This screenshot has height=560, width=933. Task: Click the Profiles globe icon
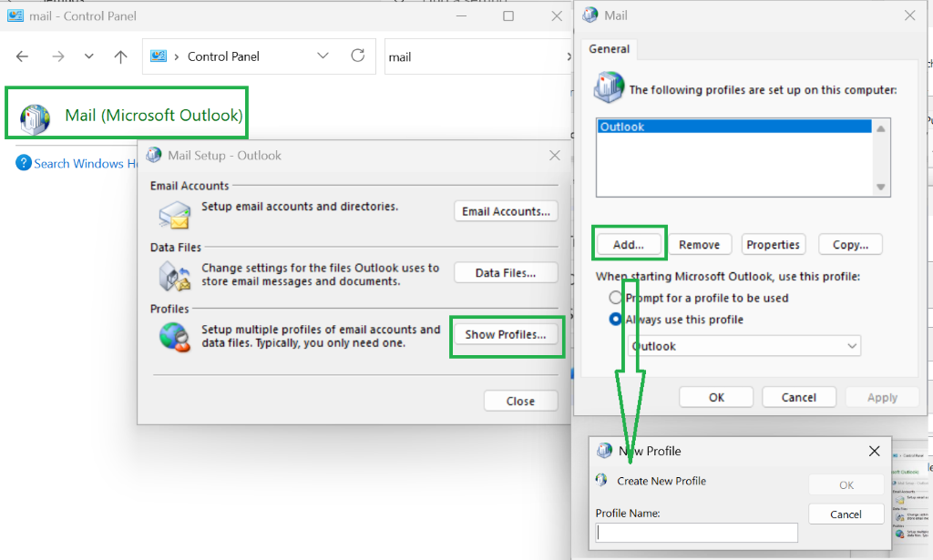(x=175, y=337)
